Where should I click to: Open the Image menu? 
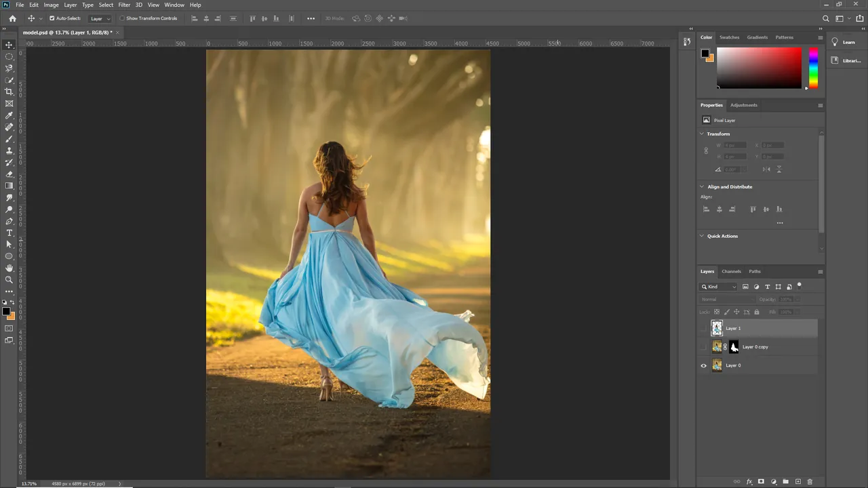[x=52, y=5]
